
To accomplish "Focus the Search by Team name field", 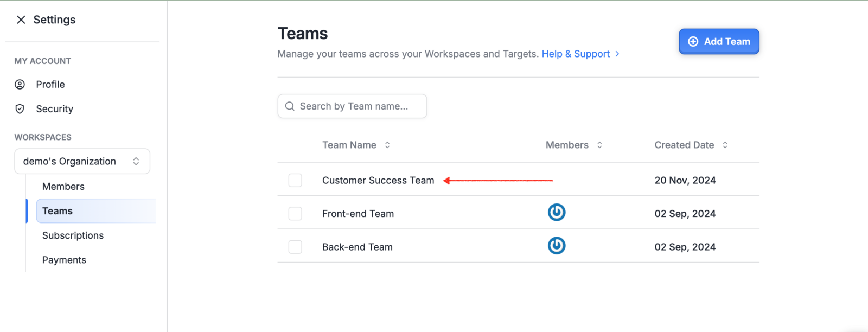I will pos(352,106).
